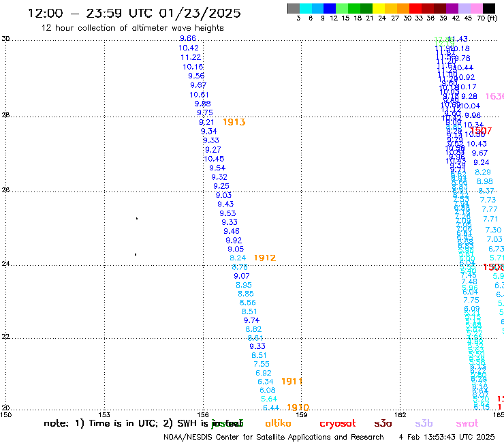Click the red cryosat time marker 1507
The height and width of the screenshot is (443, 504).
click(x=481, y=131)
